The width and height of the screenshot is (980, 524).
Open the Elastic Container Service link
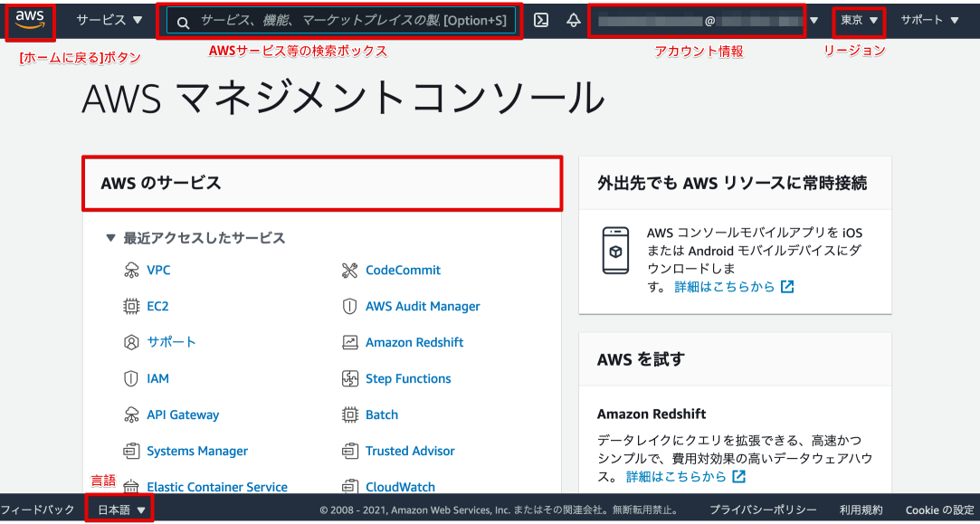217,487
